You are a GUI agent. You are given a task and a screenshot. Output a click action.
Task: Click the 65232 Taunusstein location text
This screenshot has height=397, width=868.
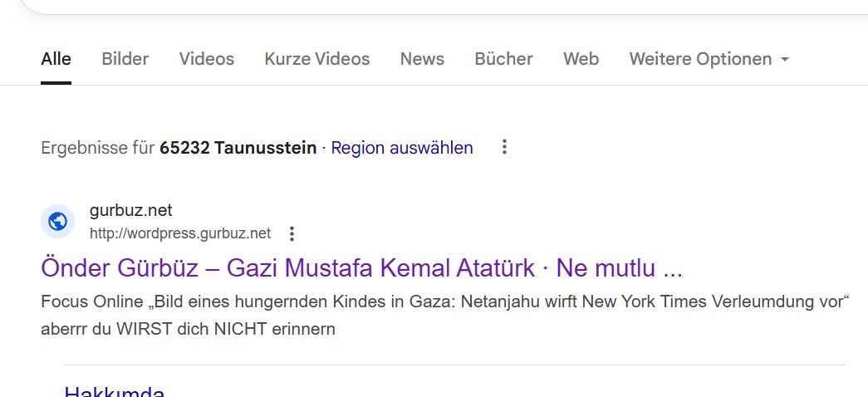point(238,148)
